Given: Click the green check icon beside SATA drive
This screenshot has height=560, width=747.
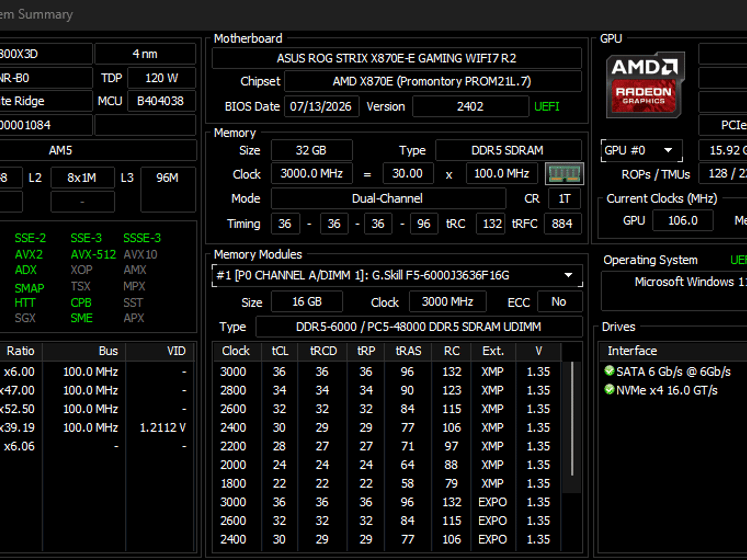Looking at the screenshot, I should point(609,371).
